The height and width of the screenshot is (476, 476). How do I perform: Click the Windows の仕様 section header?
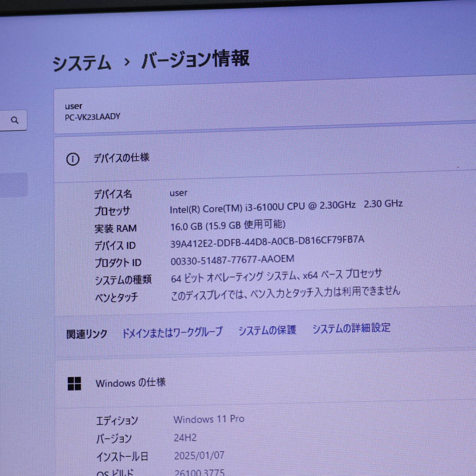pos(131,383)
